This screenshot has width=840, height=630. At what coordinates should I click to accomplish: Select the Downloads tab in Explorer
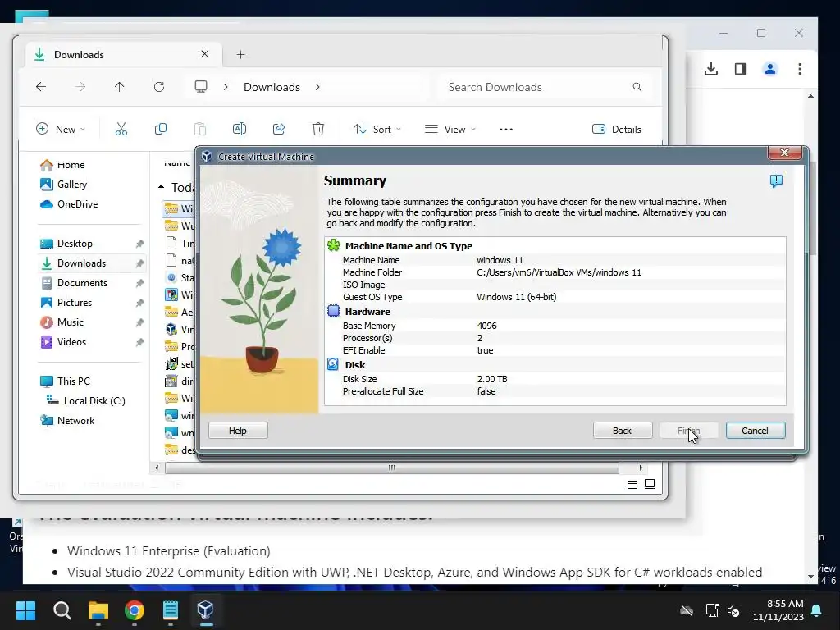click(123, 55)
